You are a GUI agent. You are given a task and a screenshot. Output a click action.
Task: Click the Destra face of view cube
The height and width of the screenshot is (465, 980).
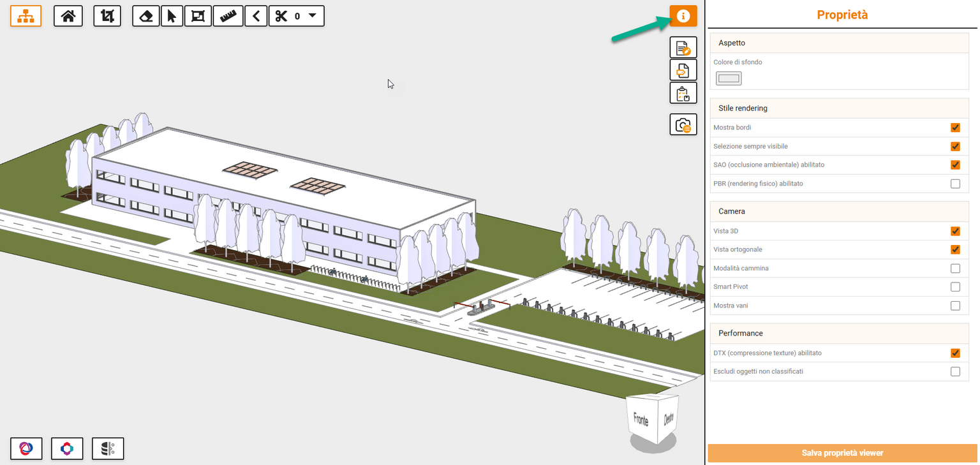[x=668, y=418]
